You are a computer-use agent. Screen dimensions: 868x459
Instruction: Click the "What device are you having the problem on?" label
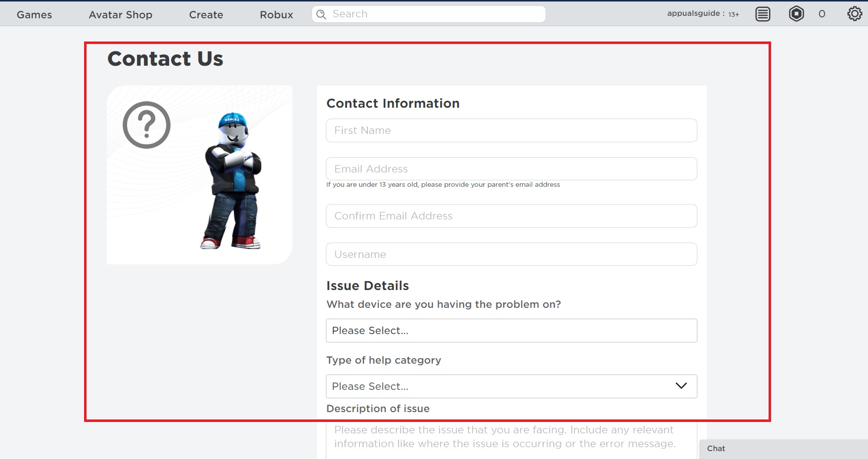pyautogui.click(x=444, y=304)
